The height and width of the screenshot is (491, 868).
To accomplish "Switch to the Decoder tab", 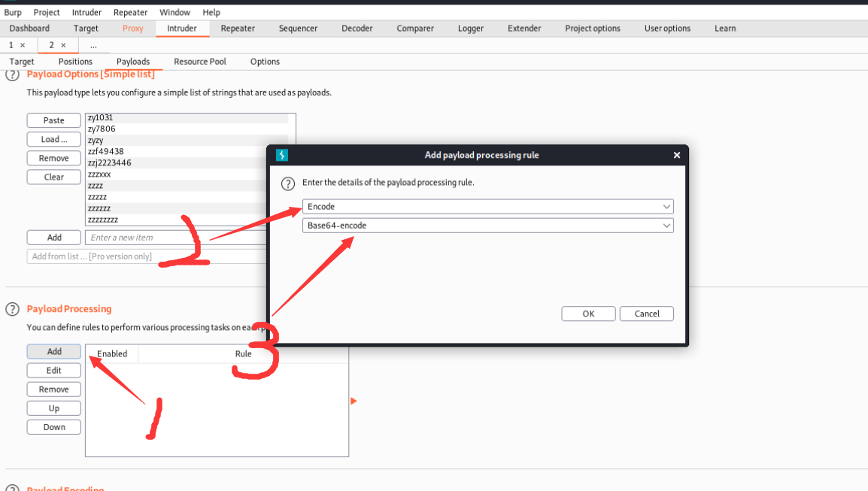I will tap(357, 29).
